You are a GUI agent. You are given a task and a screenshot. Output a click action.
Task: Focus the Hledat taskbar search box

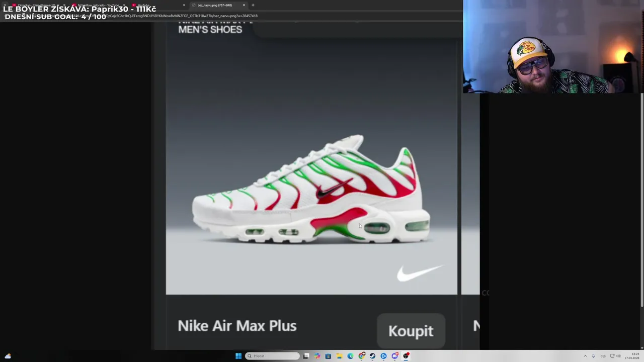point(272,356)
